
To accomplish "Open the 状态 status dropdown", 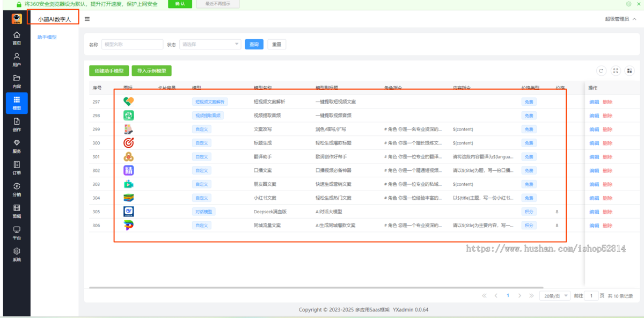I will tap(210, 45).
